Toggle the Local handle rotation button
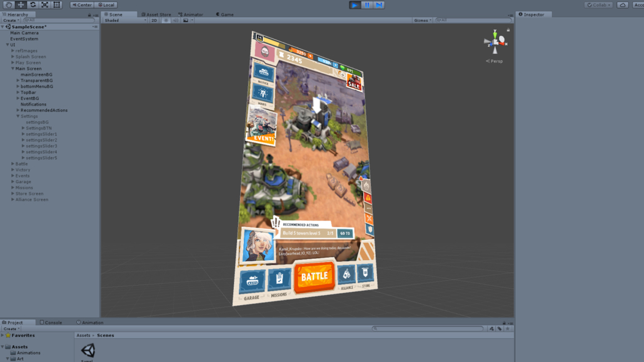This screenshot has width=644, height=362. (x=106, y=5)
